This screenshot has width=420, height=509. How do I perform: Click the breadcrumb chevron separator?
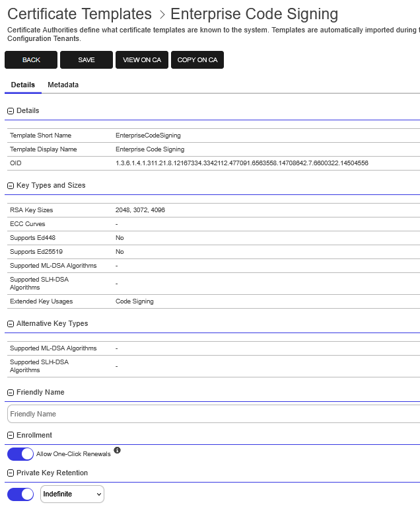pyautogui.click(x=162, y=15)
